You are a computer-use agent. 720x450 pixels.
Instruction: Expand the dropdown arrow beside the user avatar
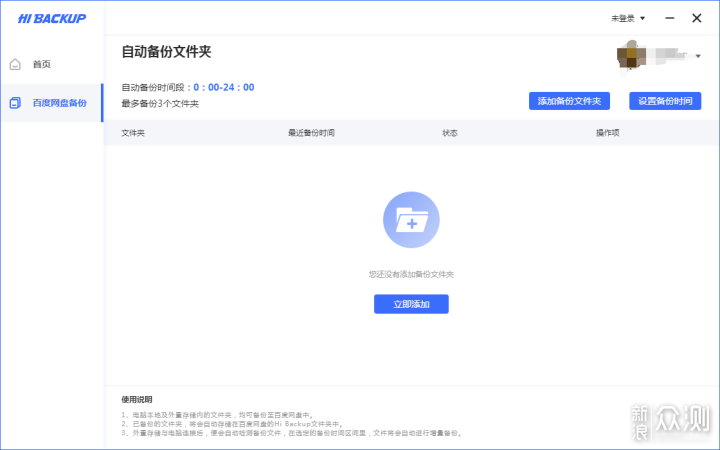698,56
